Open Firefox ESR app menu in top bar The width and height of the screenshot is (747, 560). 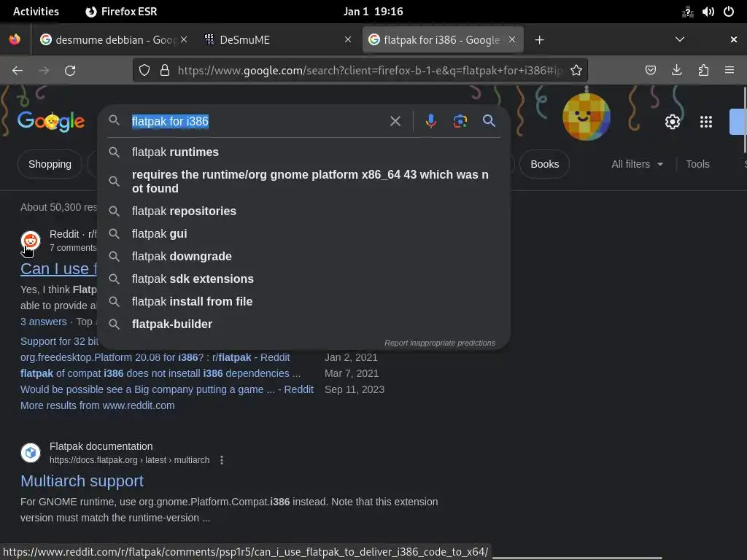pyautogui.click(x=121, y=12)
